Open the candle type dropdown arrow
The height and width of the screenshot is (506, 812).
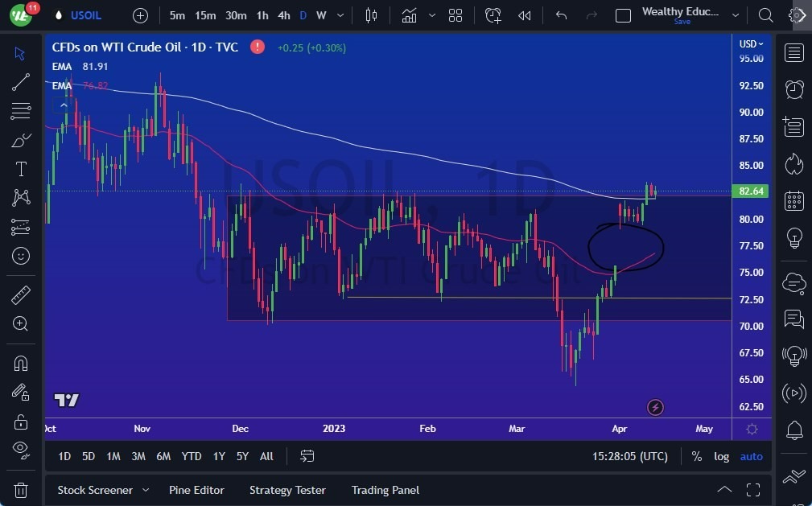pos(432,15)
